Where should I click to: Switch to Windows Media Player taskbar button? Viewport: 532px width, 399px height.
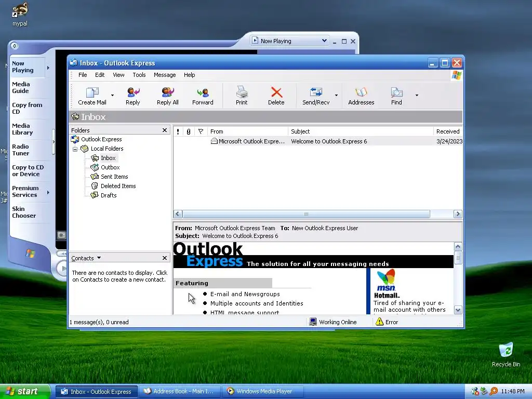click(263, 391)
